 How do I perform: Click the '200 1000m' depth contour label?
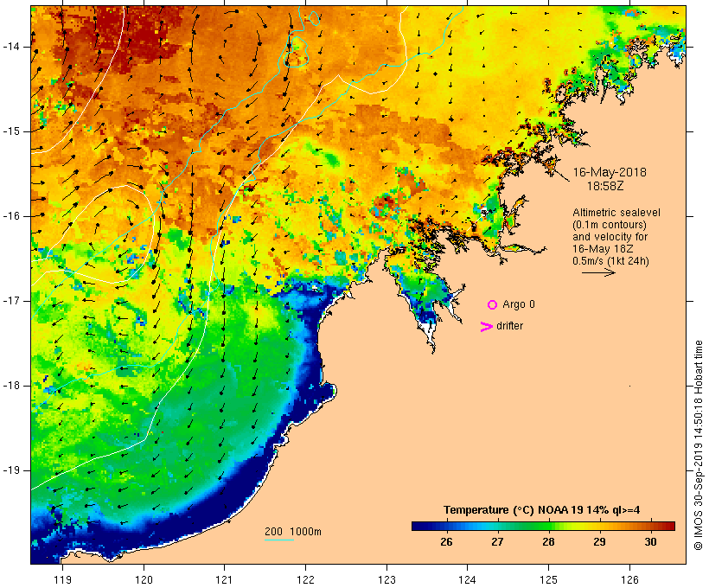293,532
